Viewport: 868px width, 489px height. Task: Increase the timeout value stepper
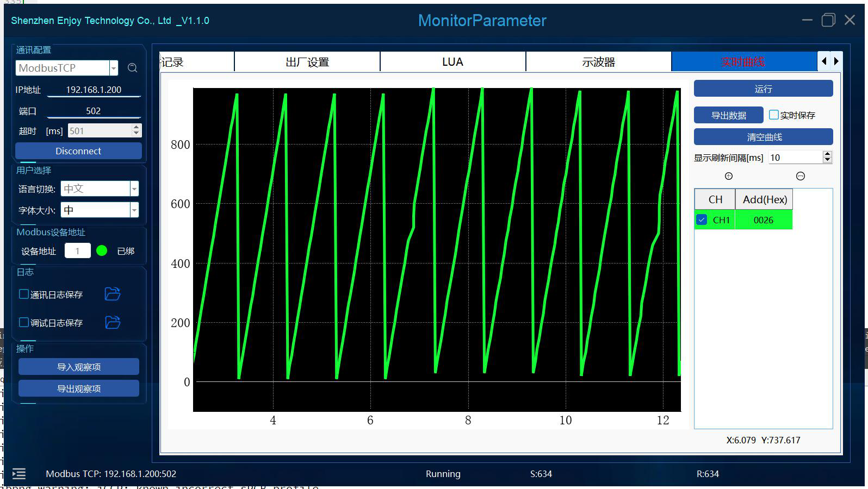(136, 128)
